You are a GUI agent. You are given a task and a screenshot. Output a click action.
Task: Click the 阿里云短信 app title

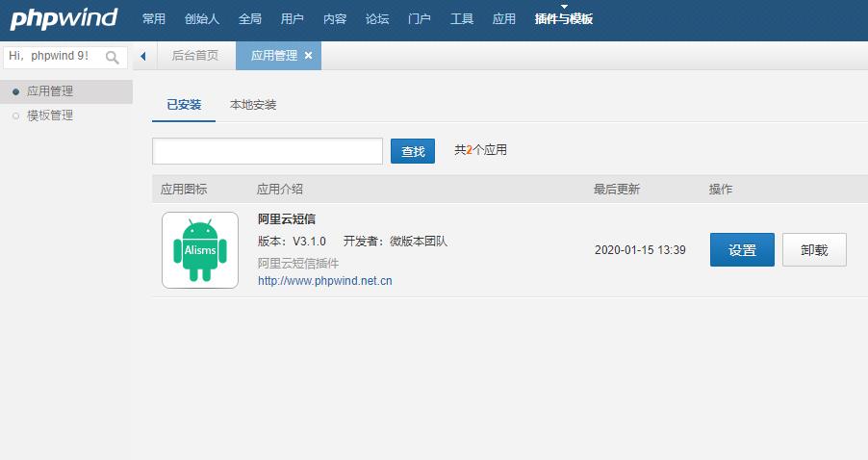tap(287, 219)
